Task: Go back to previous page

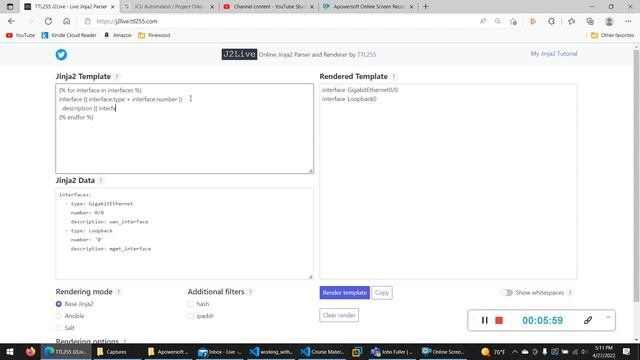Action: pos(11,21)
